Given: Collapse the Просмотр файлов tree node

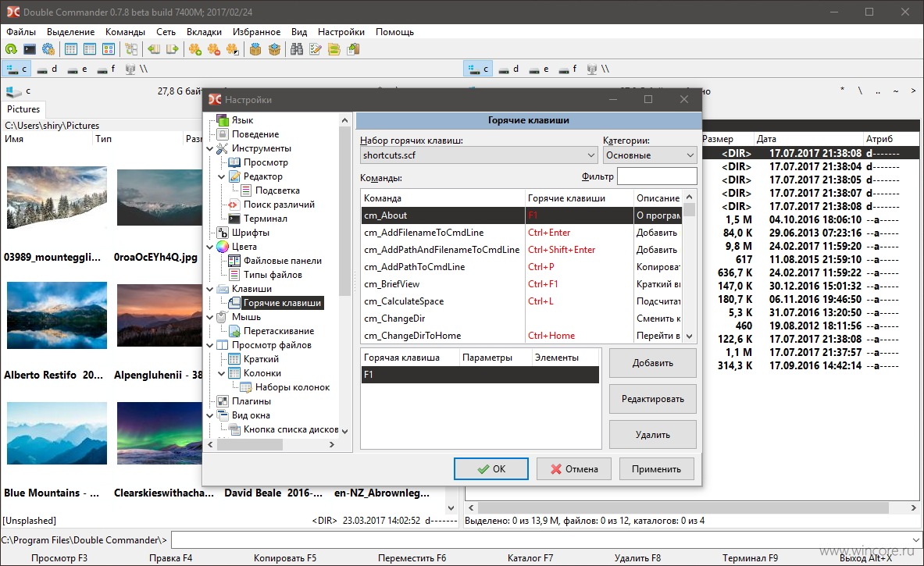Looking at the screenshot, I should 210,345.
